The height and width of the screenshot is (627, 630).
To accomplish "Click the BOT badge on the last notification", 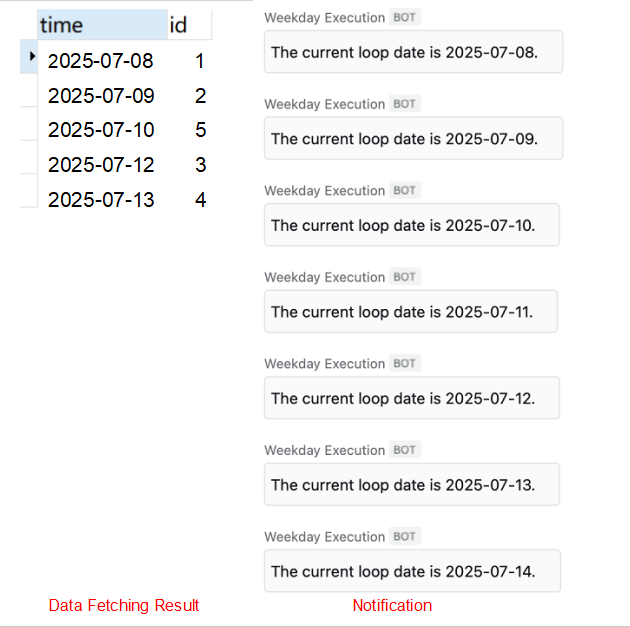I will pos(404,537).
